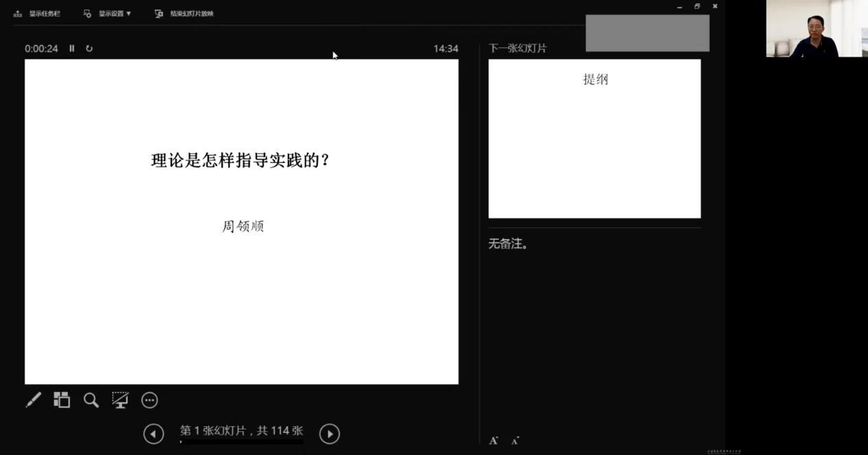Toggle black screen for the slideshow
This screenshot has height=455, width=868.
point(121,399)
